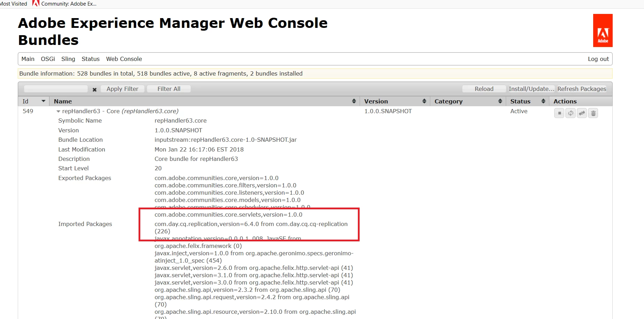Open the OSGi menu
Viewport: 644px width, 319px height.
pyautogui.click(x=48, y=59)
